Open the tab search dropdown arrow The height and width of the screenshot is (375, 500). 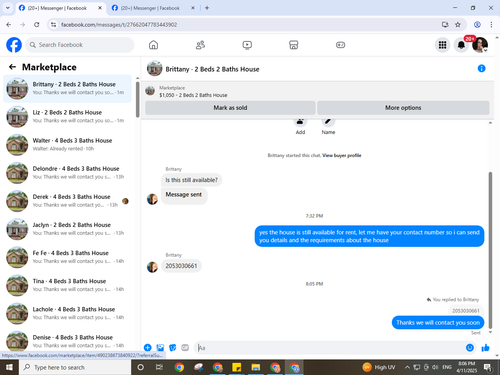(7, 8)
